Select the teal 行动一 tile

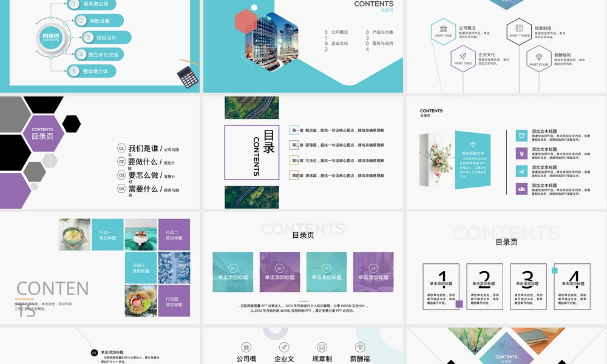point(107,234)
